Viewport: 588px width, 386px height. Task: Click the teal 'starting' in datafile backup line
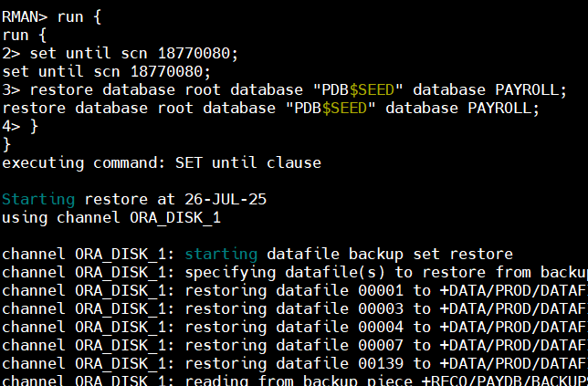[x=221, y=254]
